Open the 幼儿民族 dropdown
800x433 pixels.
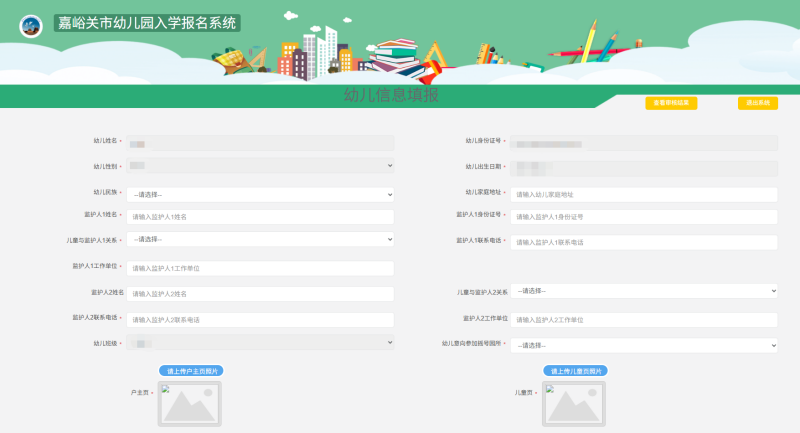[x=260, y=194]
